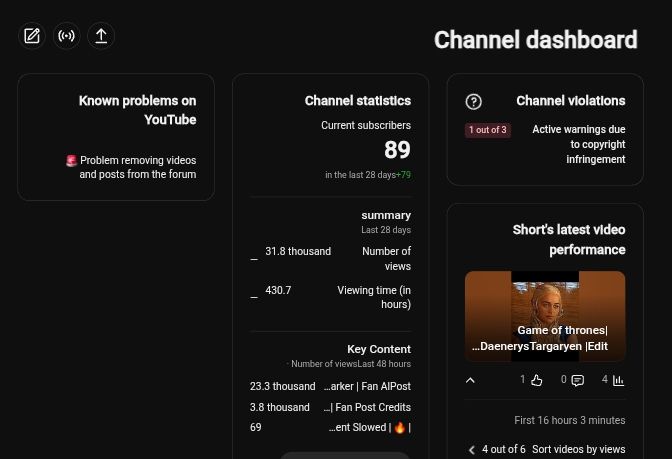The height and width of the screenshot is (459, 672).
Task: Open Active warnings due to copyright infringement
Action: pyautogui.click(x=579, y=144)
